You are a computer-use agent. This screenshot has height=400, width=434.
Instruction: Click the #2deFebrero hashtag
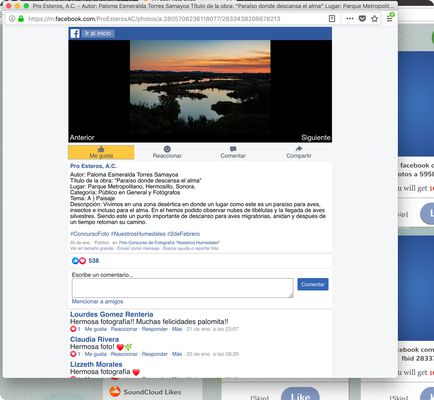183,234
